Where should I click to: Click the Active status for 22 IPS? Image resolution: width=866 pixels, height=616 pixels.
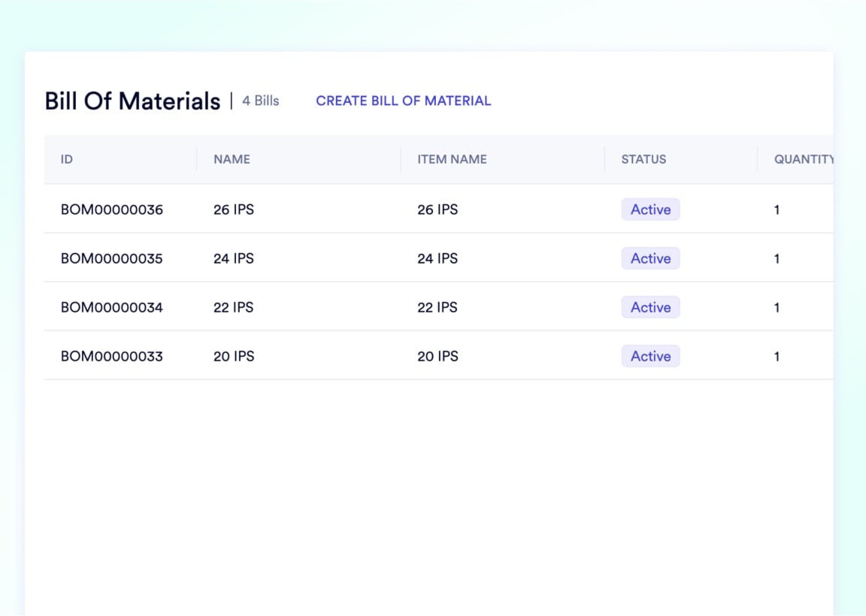tap(650, 307)
